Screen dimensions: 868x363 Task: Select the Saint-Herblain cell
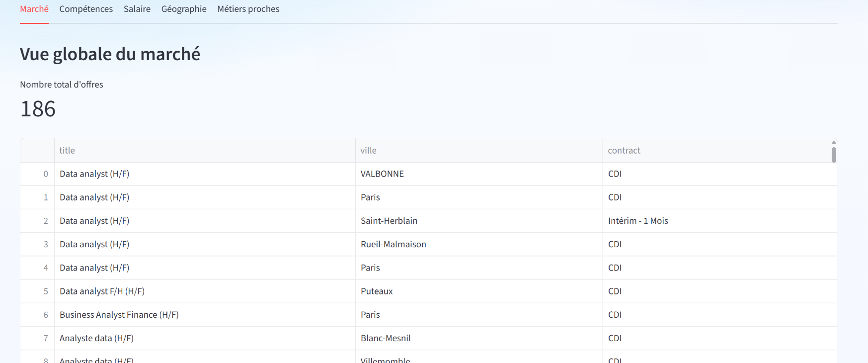389,221
